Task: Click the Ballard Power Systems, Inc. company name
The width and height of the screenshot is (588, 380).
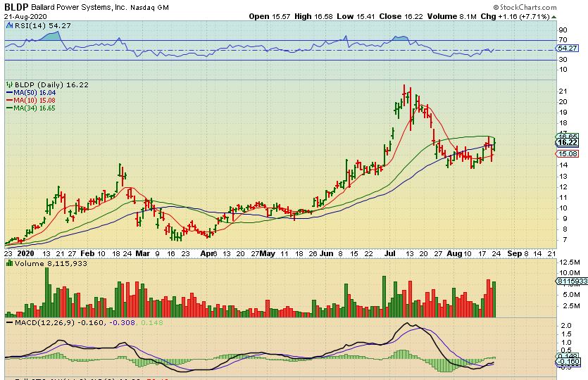Action: (x=79, y=8)
